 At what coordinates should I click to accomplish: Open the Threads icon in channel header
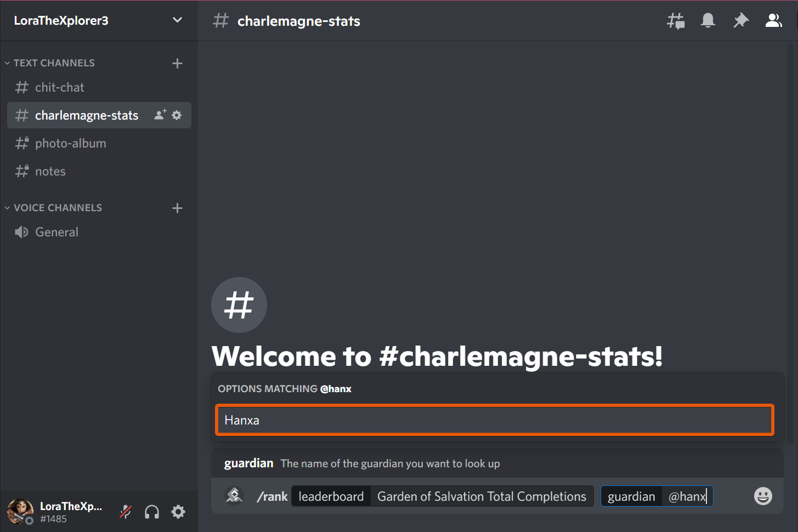[x=676, y=21]
